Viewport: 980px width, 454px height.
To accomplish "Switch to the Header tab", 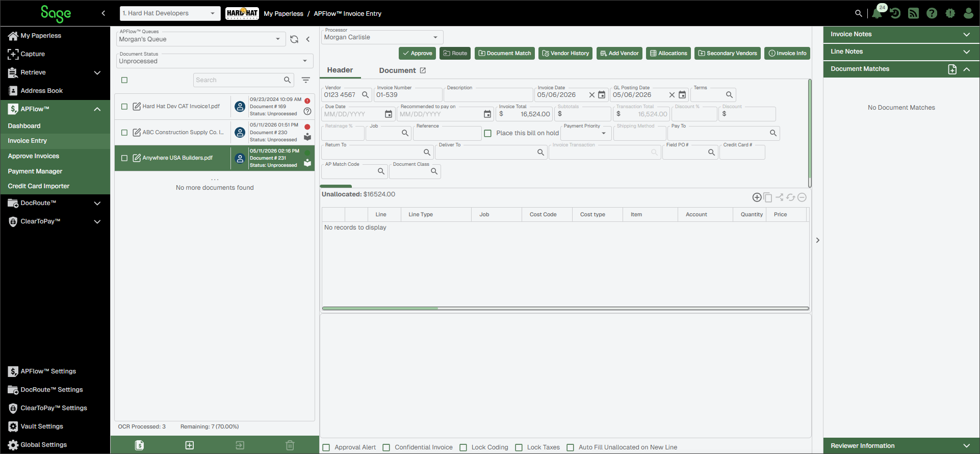I will click(340, 70).
